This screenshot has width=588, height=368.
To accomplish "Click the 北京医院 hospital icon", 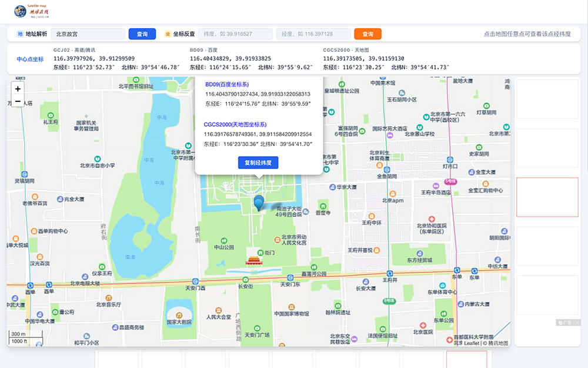I will point(423,325).
